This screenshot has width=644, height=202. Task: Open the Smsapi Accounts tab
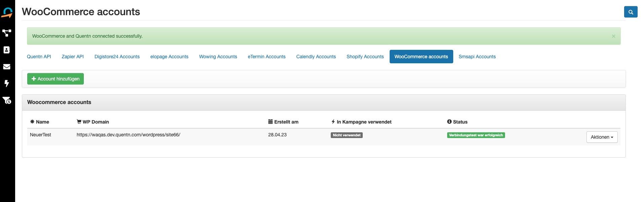point(477,57)
